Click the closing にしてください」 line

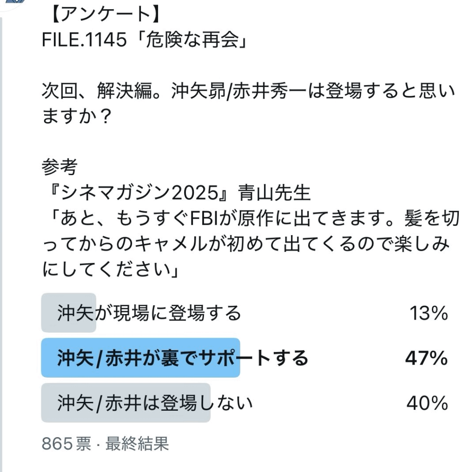111,269
